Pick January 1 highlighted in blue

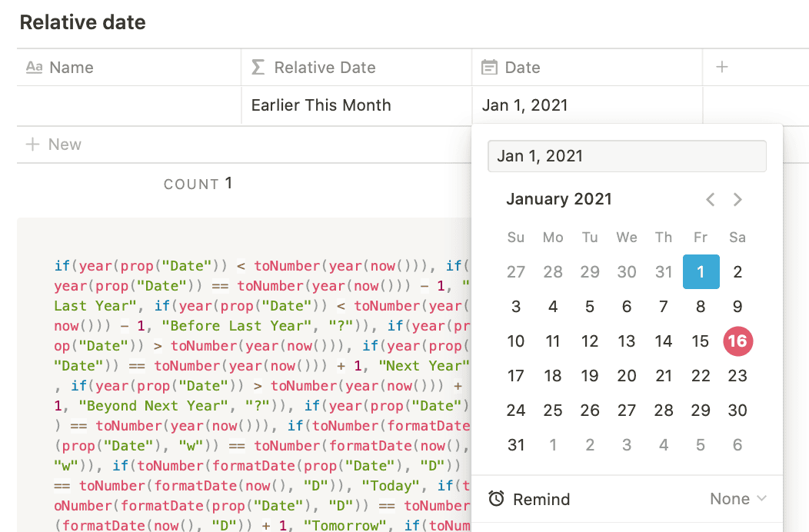click(x=701, y=271)
